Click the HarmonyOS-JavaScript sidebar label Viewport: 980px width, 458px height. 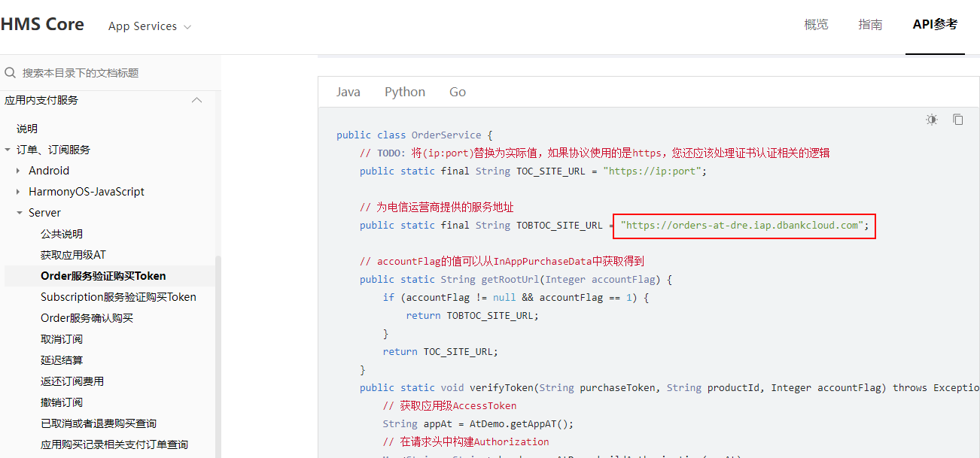87,192
